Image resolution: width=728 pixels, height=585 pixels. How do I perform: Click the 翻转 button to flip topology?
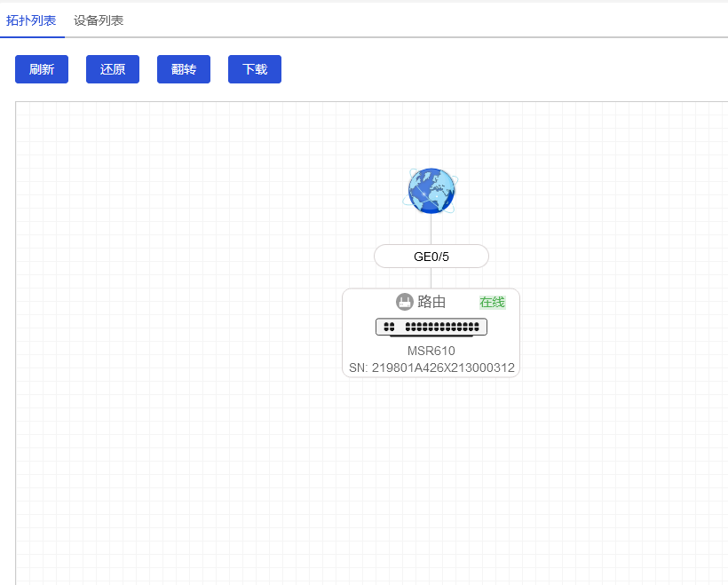point(184,69)
